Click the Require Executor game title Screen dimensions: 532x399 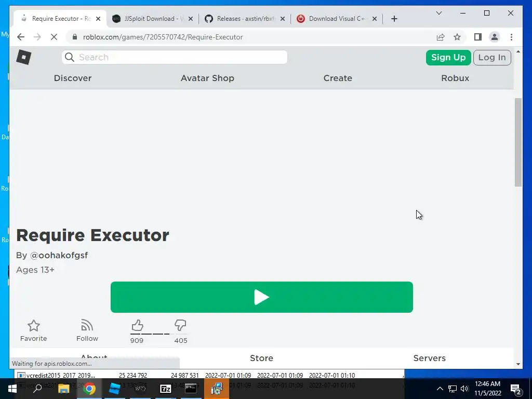click(x=92, y=235)
